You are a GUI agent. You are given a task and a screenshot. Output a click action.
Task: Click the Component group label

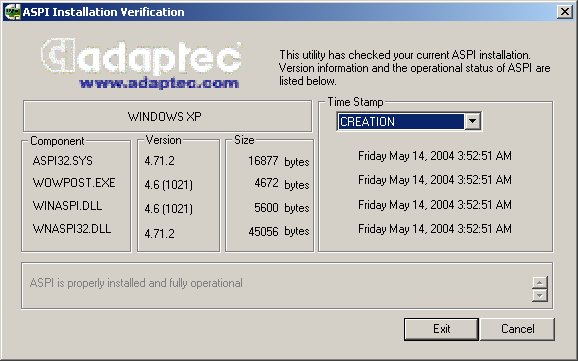click(57, 141)
